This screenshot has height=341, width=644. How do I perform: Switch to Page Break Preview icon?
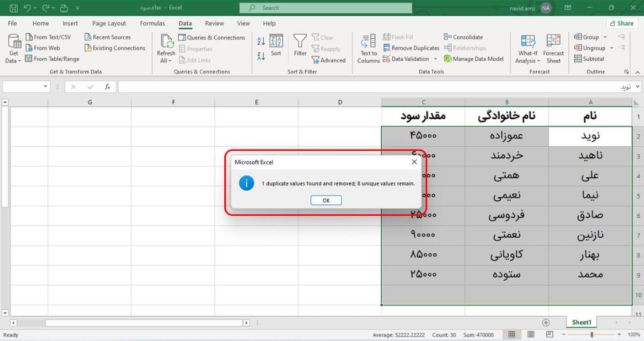[550, 334]
